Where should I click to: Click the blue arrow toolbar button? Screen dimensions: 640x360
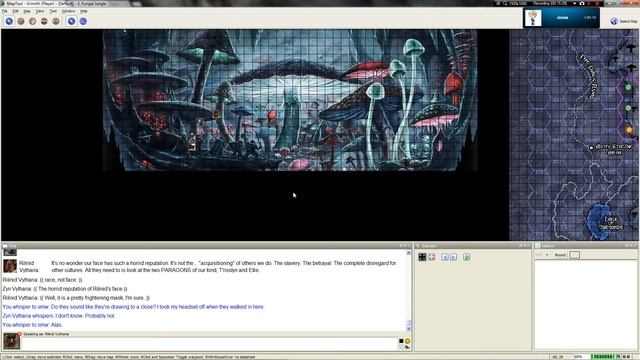pyautogui.click(x=71, y=21)
